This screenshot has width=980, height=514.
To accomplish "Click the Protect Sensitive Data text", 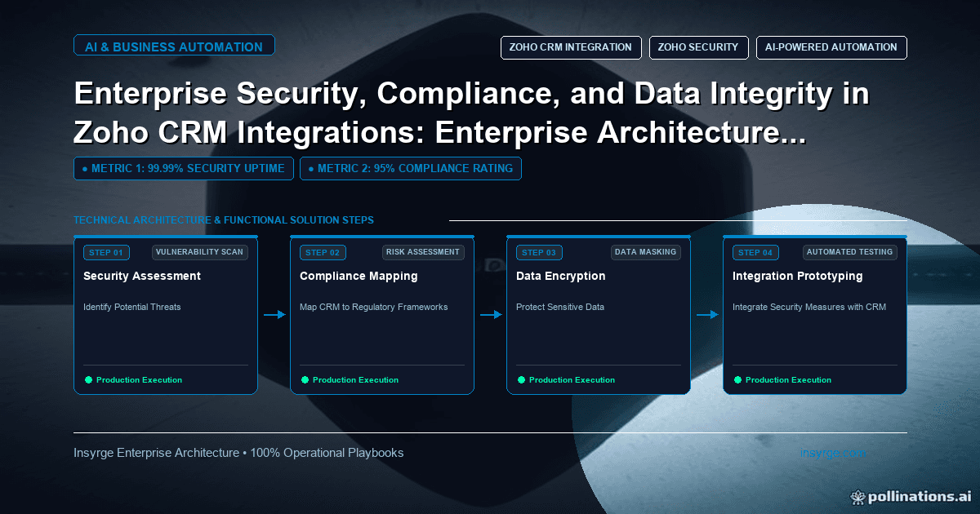I will click(x=560, y=308).
